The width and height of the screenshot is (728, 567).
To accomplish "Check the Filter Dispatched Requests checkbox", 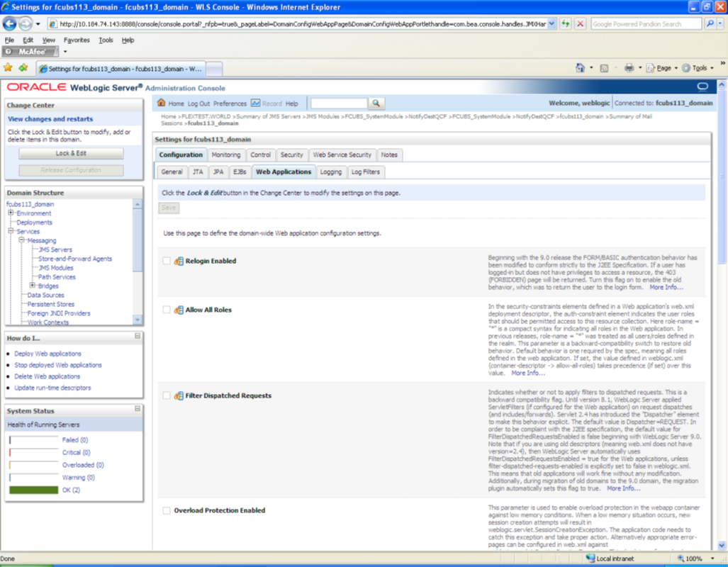I will coord(166,395).
